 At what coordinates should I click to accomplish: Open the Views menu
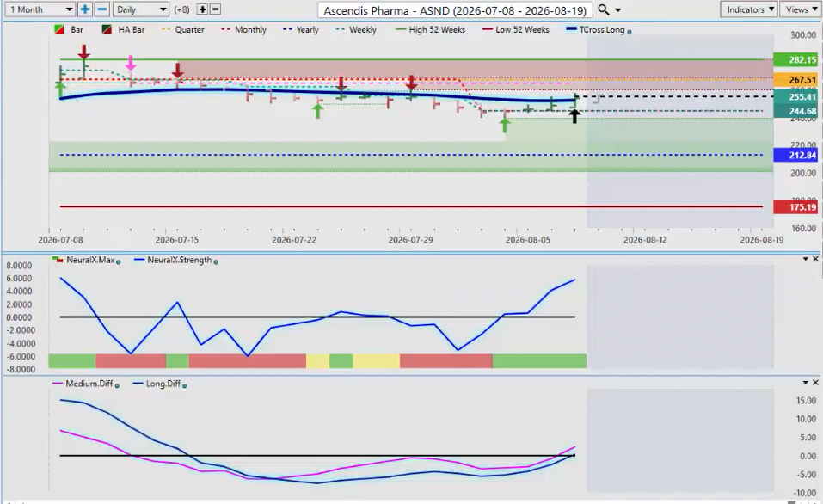coord(801,9)
